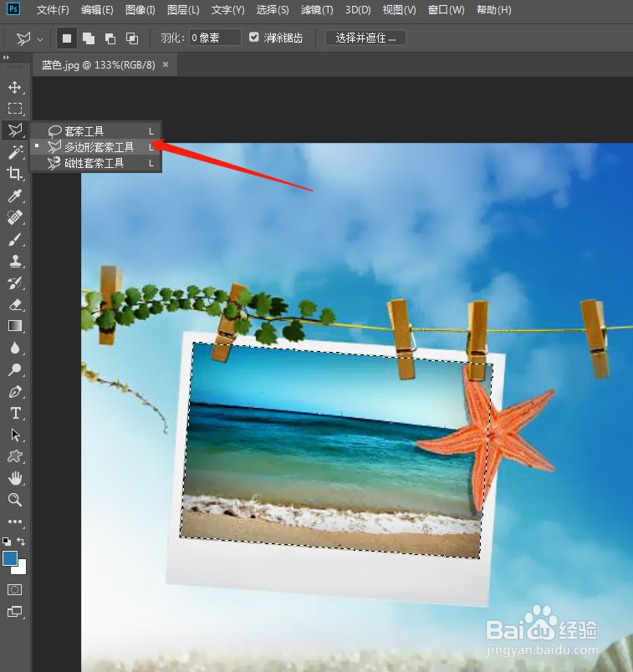
Task: Choose 多边形套索工具 from the flyout
Action: point(96,147)
